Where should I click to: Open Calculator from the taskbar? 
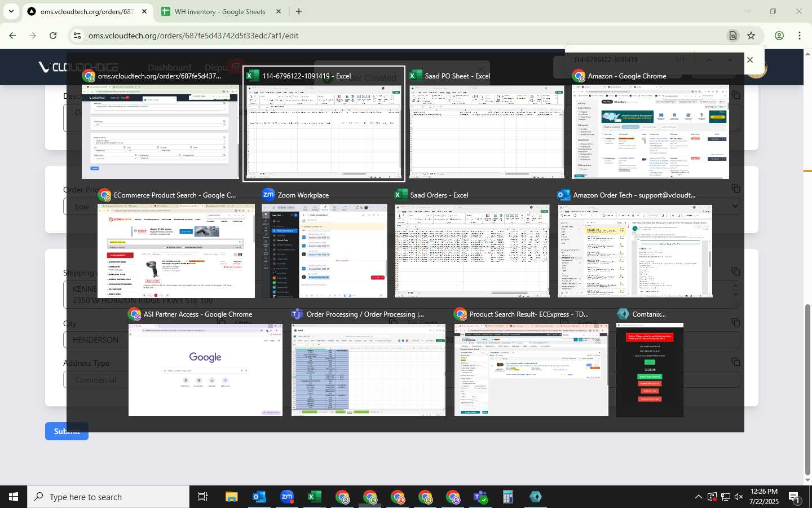pyautogui.click(x=508, y=497)
